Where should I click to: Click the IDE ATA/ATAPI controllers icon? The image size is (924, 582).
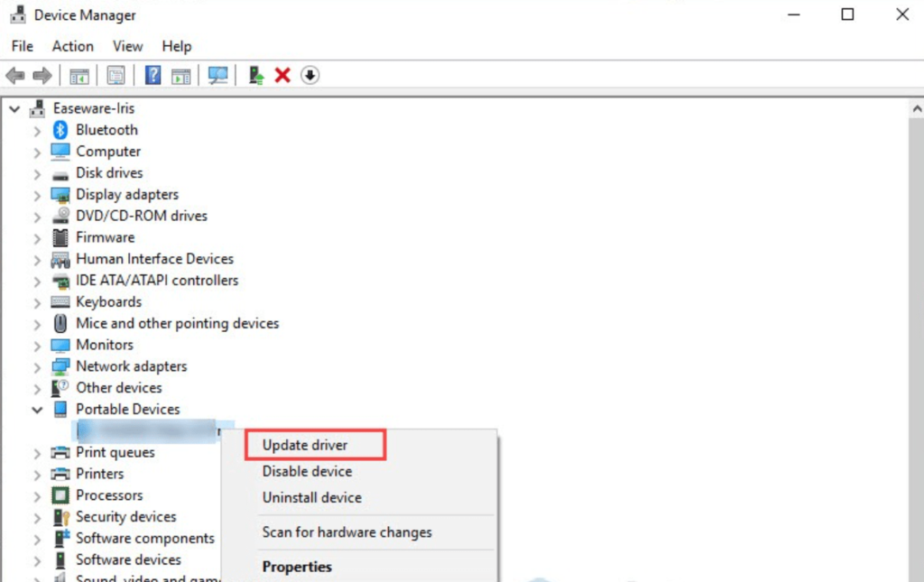pyautogui.click(x=60, y=281)
